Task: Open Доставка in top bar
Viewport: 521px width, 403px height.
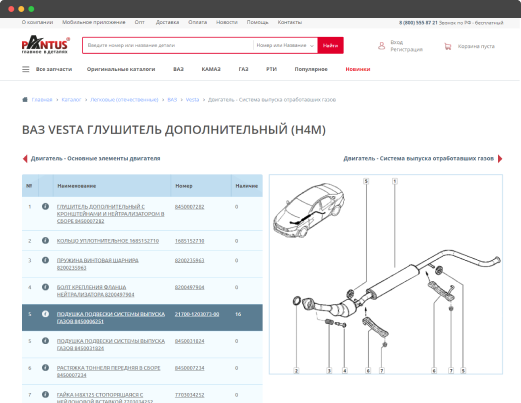Action: pyautogui.click(x=167, y=22)
